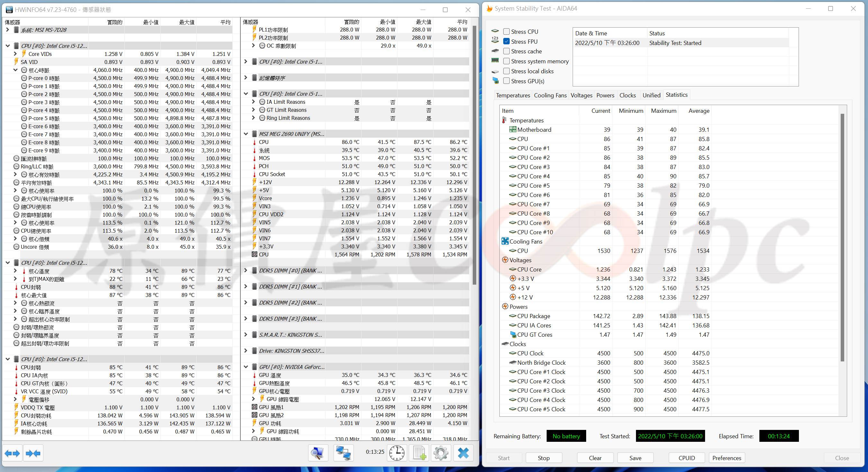Screen dimensions: 868x472
Task: Click lightning icon beside Vcore row
Action: pos(255,198)
